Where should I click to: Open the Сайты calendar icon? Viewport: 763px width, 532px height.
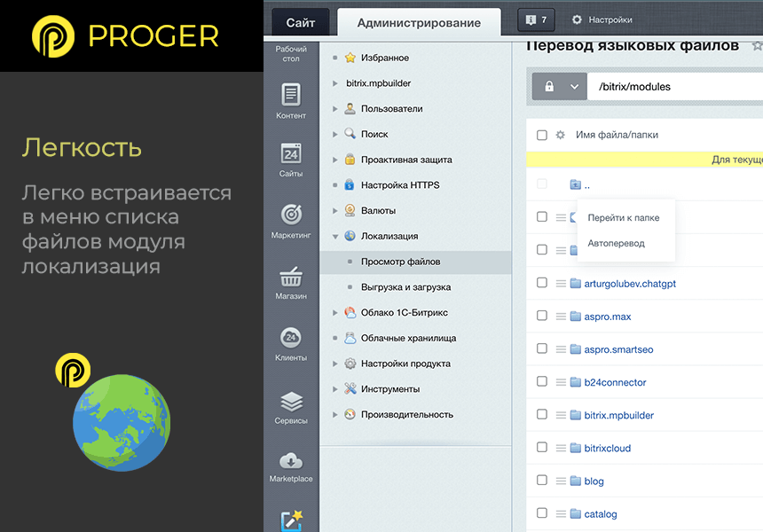pyautogui.click(x=291, y=154)
